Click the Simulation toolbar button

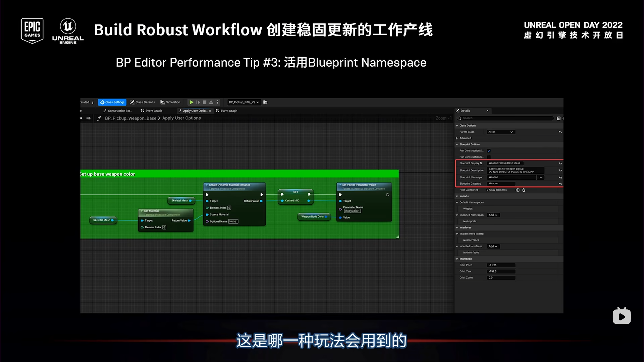(x=170, y=102)
